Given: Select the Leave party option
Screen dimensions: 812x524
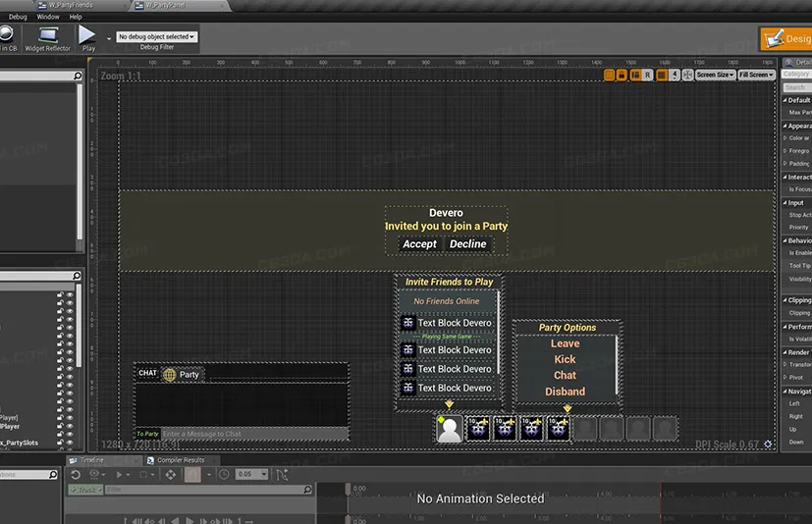Looking at the screenshot, I should click(x=565, y=343).
